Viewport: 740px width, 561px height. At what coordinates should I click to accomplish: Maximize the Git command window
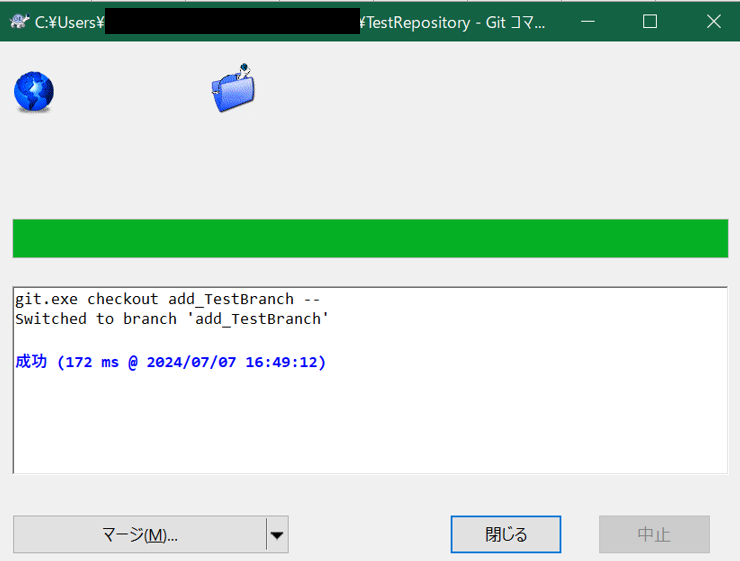click(x=650, y=22)
